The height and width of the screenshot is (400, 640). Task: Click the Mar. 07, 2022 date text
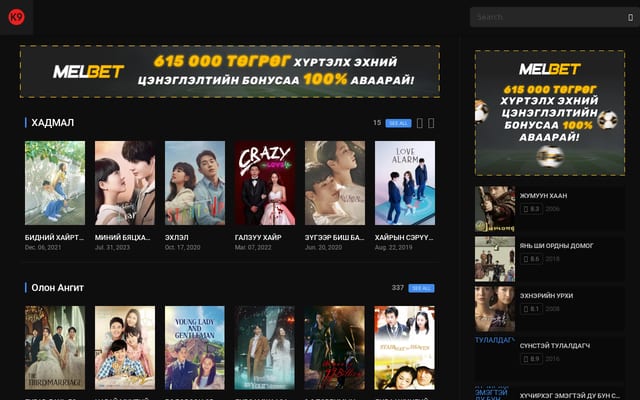(x=253, y=247)
